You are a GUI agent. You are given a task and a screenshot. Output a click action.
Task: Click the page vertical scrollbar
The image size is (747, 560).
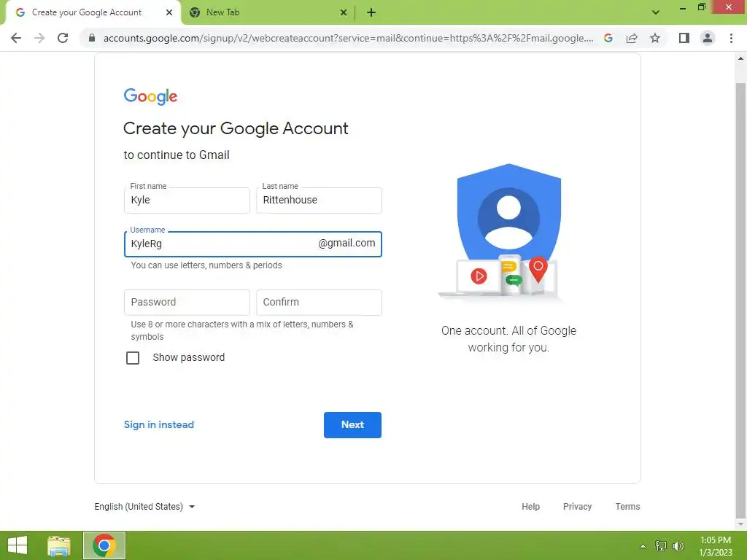point(740,300)
